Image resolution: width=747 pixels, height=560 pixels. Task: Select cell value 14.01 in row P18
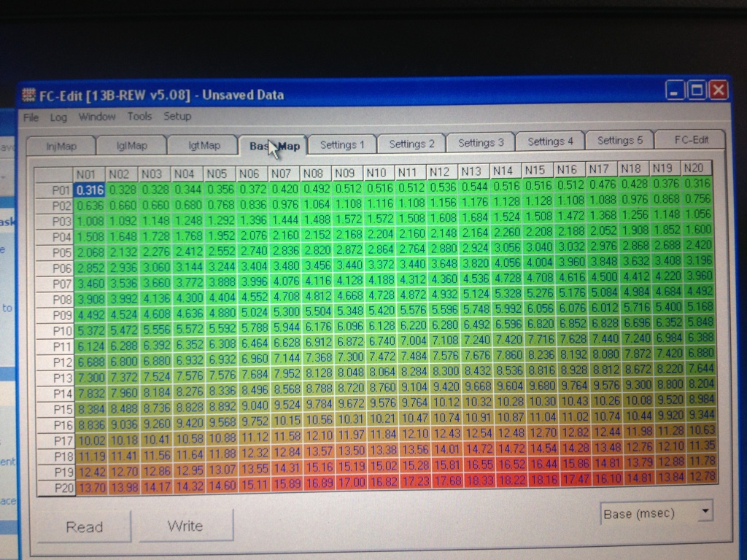tap(446, 449)
